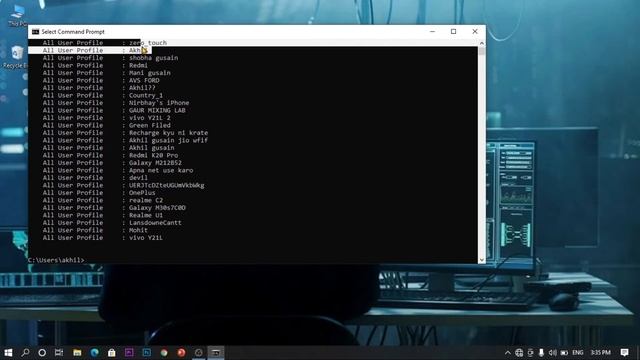Click 'Realme U1' profile text
Screen dimensions: 640x360
(x=146, y=215)
